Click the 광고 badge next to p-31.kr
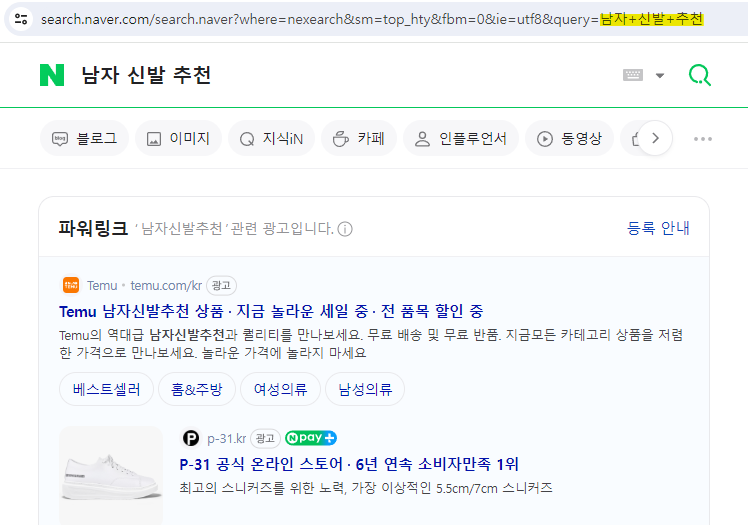 pos(265,438)
